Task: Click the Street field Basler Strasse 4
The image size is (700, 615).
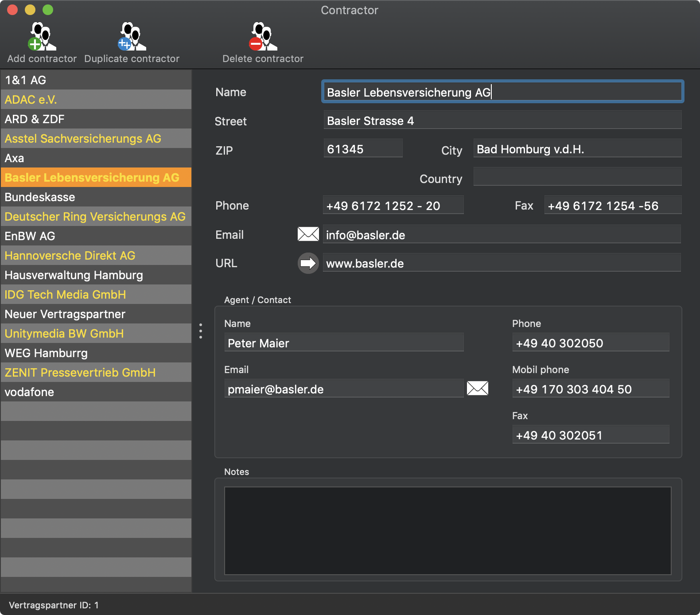Action: coord(502,120)
